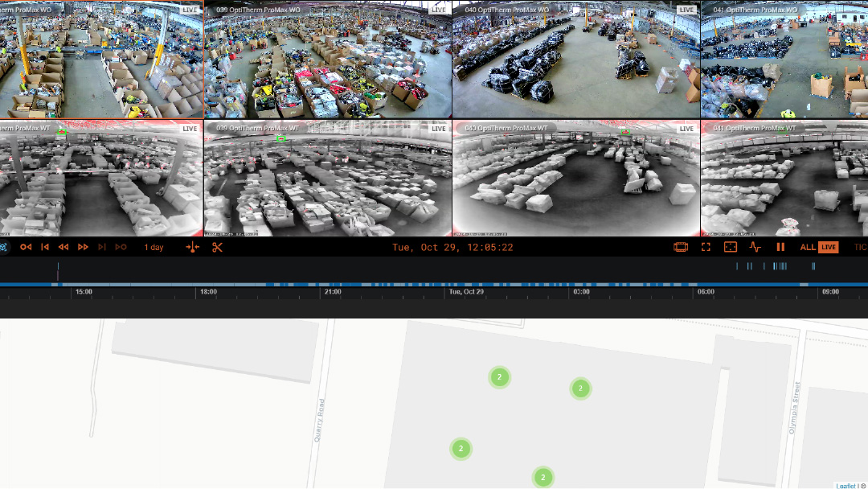Toggle the orange LIVE mode button
This screenshot has height=489, width=868.
coord(828,247)
